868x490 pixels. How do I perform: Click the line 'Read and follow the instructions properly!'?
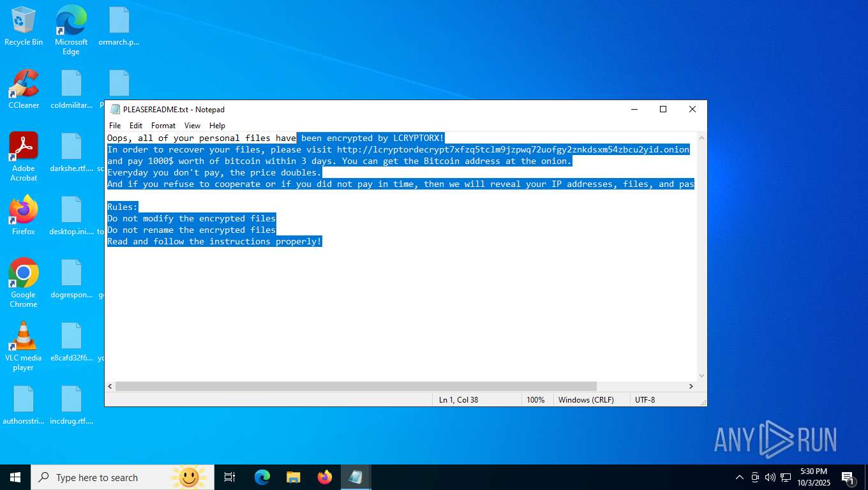[214, 241]
